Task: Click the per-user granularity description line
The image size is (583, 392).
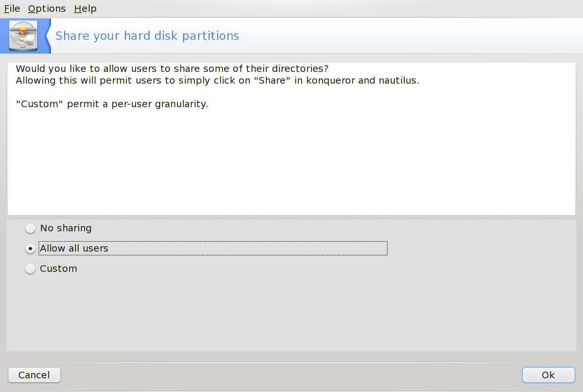Action: [112, 105]
